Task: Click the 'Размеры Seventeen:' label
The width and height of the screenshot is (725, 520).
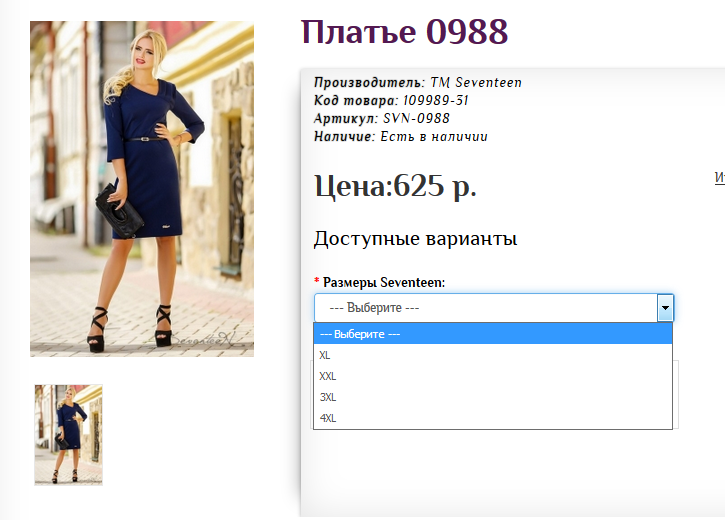Action: pyautogui.click(x=384, y=282)
